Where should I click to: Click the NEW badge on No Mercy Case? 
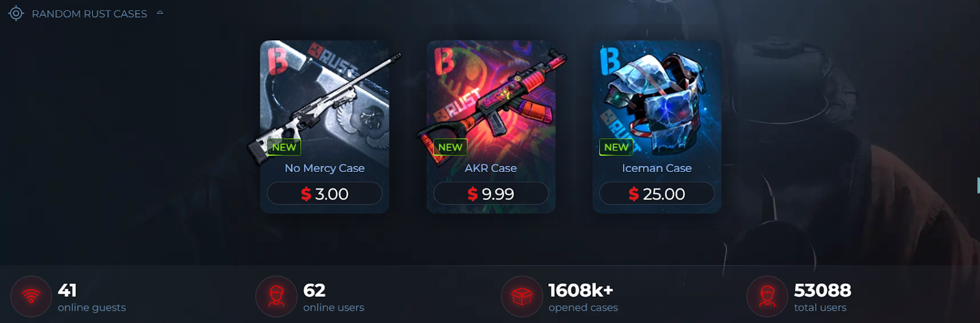click(284, 147)
